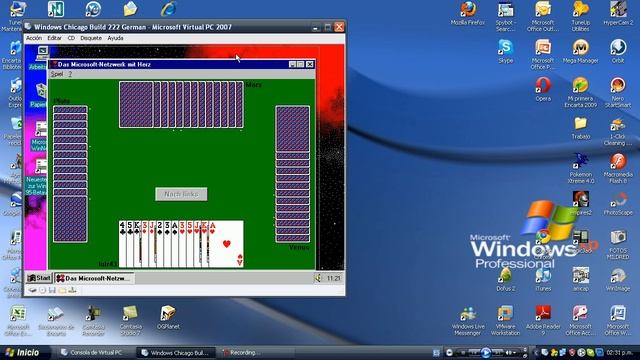
Task: Open the Editar menu in Virtual PC
Action: [54, 38]
